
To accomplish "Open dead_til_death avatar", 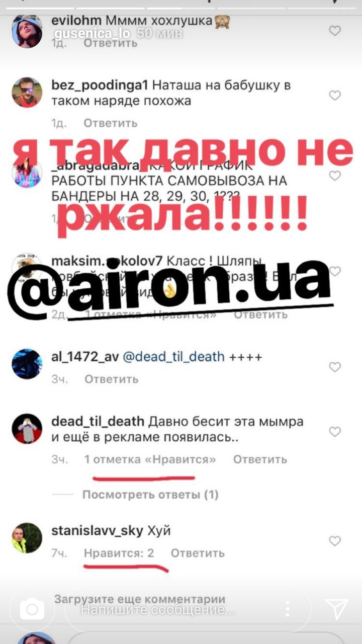I will (x=27, y=429).
